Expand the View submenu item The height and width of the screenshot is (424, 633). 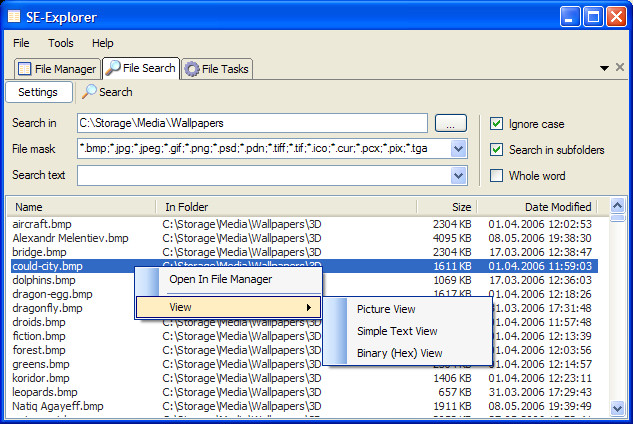coord(228,307)
